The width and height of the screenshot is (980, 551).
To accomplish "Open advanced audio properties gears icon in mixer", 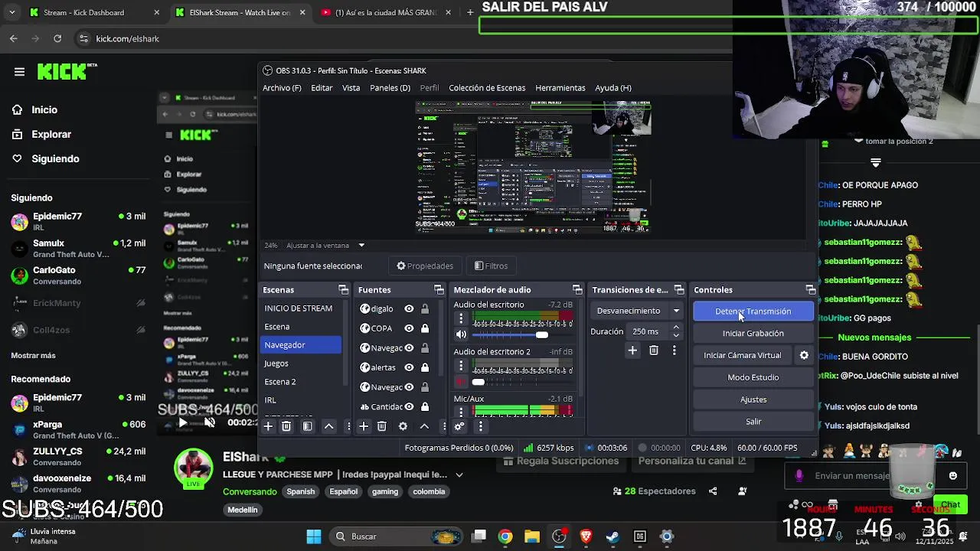I will [459, 426].
